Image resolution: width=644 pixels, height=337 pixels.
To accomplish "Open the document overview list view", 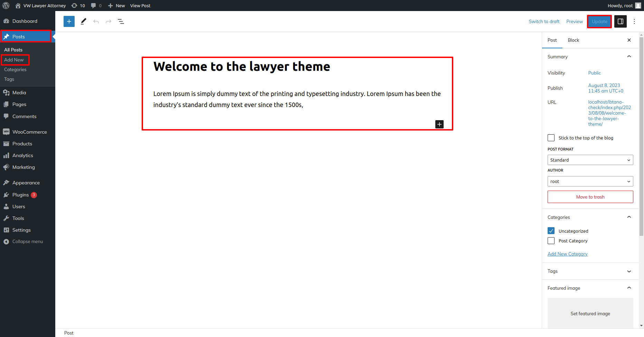I will click(x=121, y=21).
